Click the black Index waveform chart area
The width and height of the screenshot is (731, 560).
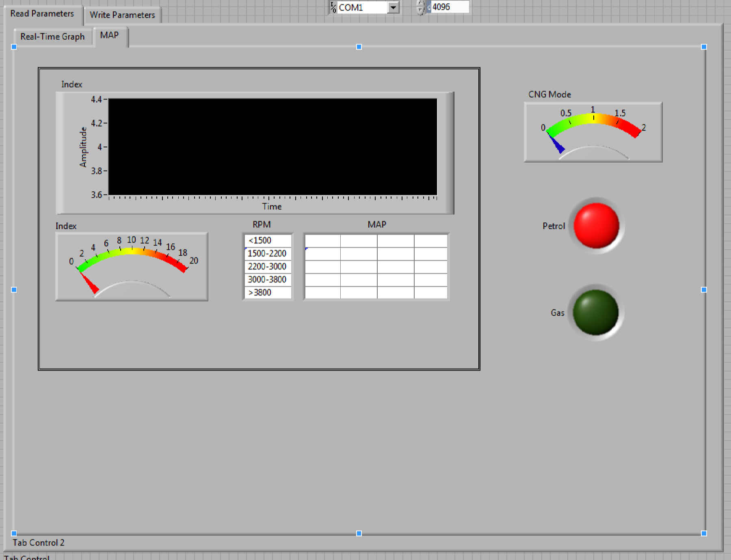pyautogui.click(x=273, y=147)
